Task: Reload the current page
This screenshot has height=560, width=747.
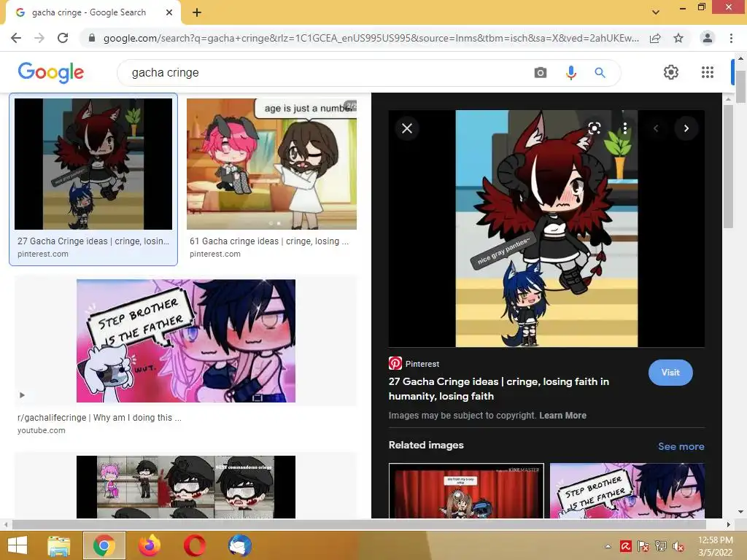Action: click(x=63, y=38)
